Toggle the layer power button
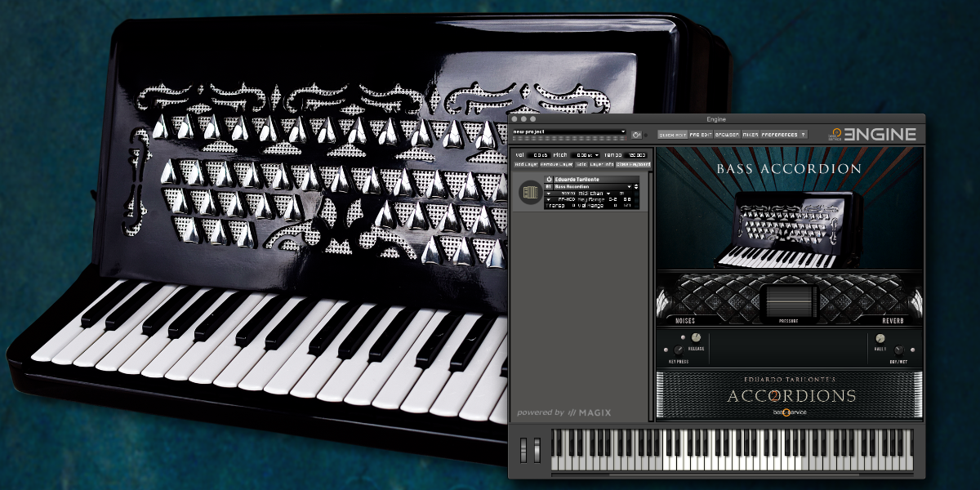Screen dimensions: 980x490 pos(549,179)
